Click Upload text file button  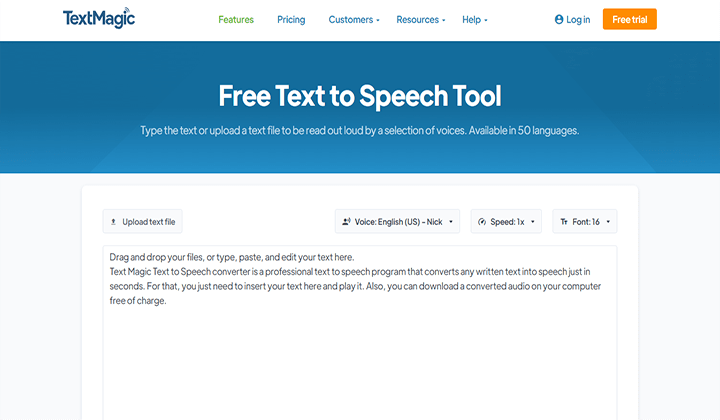pyautogui.click(x=143, y=222)
